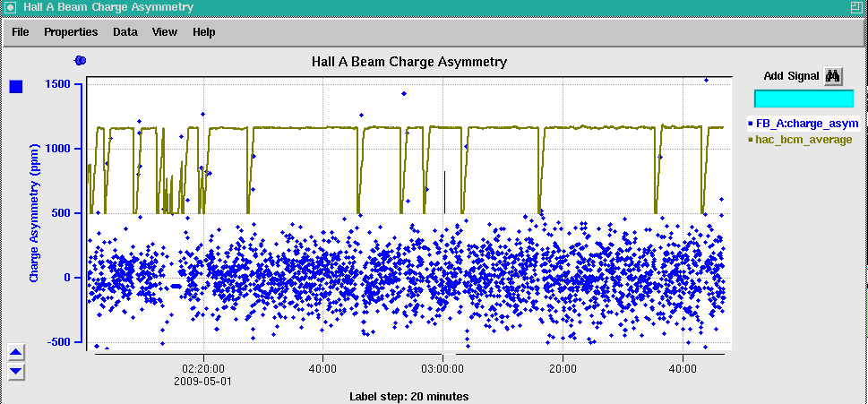868x404 pixels.
Task: Click the 2009-05-01 date label
Action: [202, 382]
